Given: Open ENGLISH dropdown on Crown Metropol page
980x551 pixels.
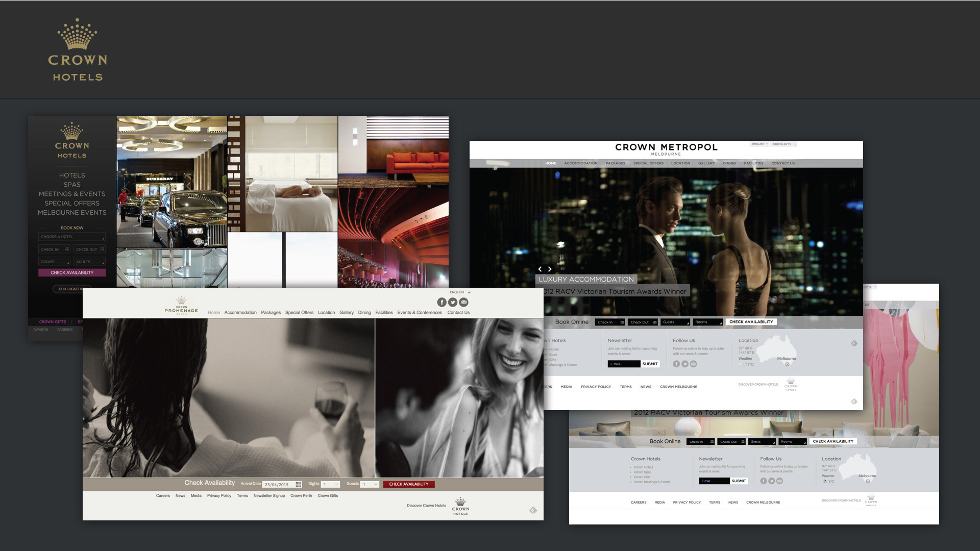Looking at the screenshot, I should (759, 144).
